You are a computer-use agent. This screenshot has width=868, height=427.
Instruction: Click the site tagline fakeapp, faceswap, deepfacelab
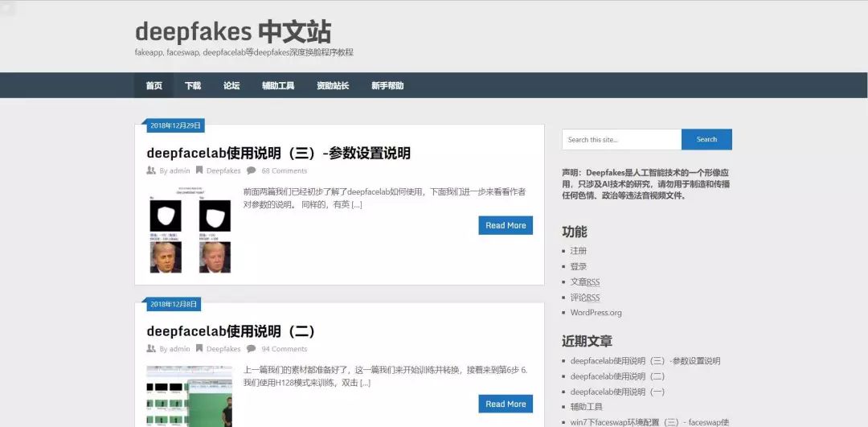244,52
